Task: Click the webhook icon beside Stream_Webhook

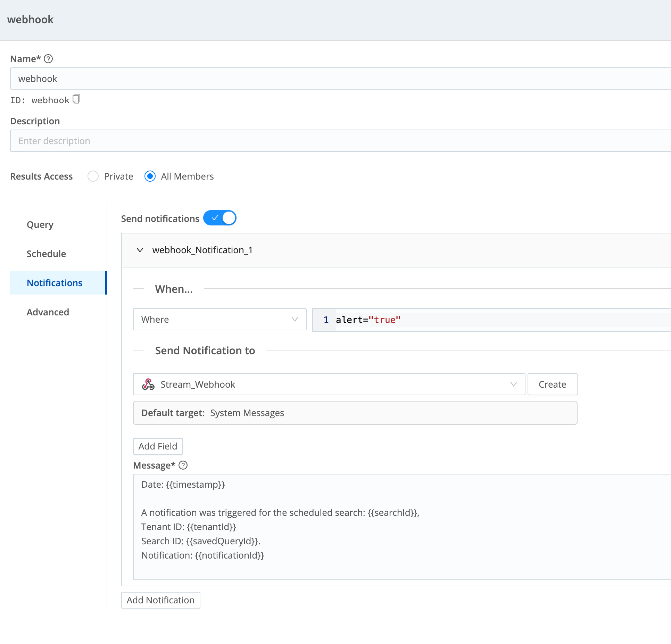Action: 148,384
